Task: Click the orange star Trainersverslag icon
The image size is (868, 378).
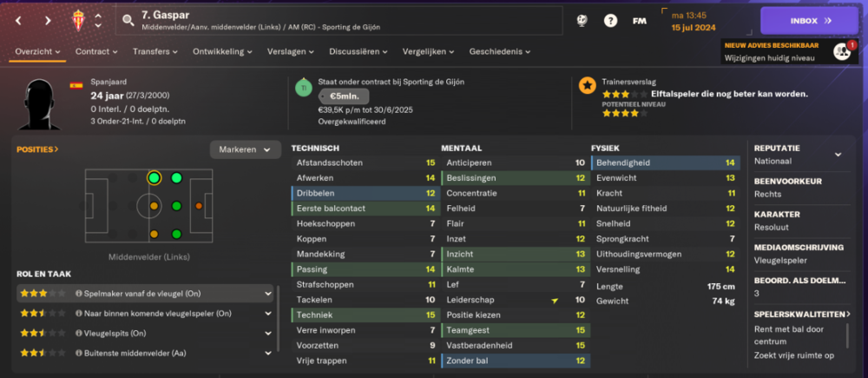Action: pyautogui.click(x=587, y=85)
